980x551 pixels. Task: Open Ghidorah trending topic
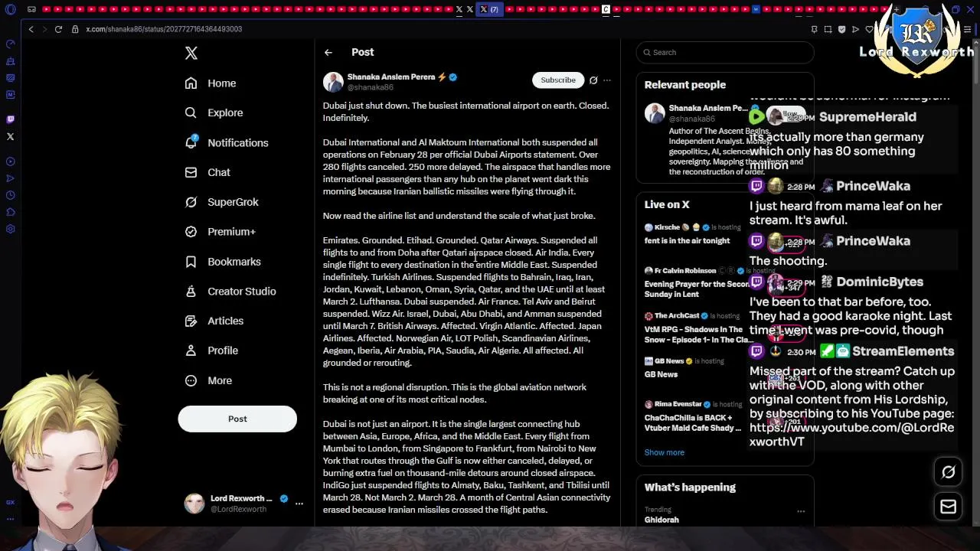tap(661, 520)
